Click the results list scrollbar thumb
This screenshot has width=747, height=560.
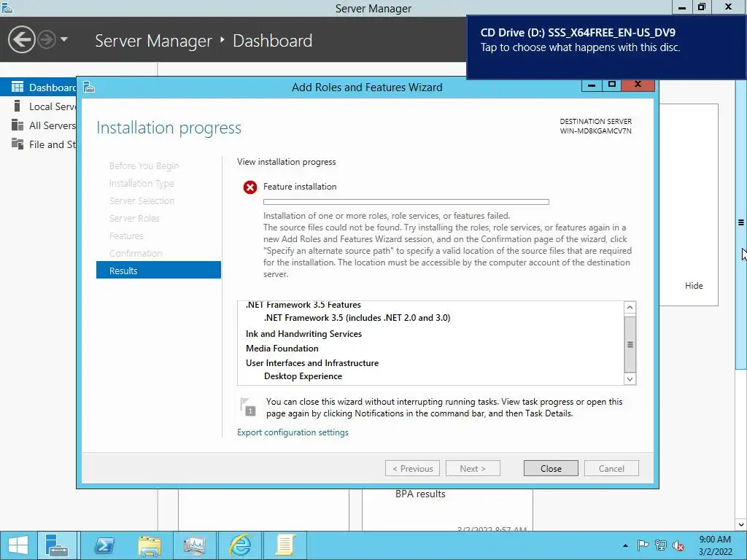point(630,344)
